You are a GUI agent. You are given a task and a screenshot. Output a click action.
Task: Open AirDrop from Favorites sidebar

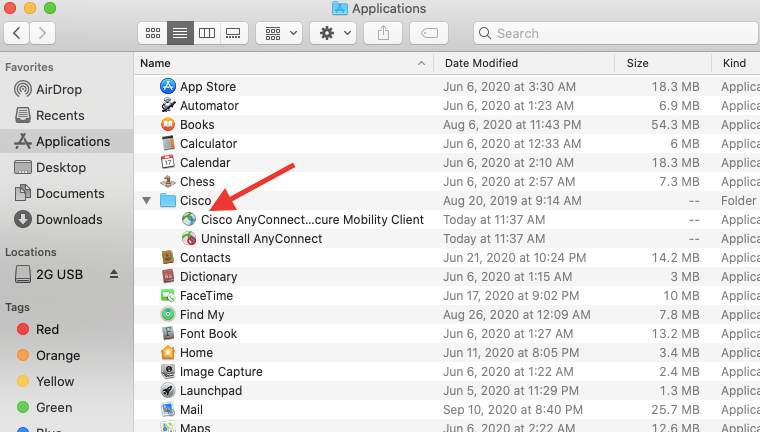point(58,89)
